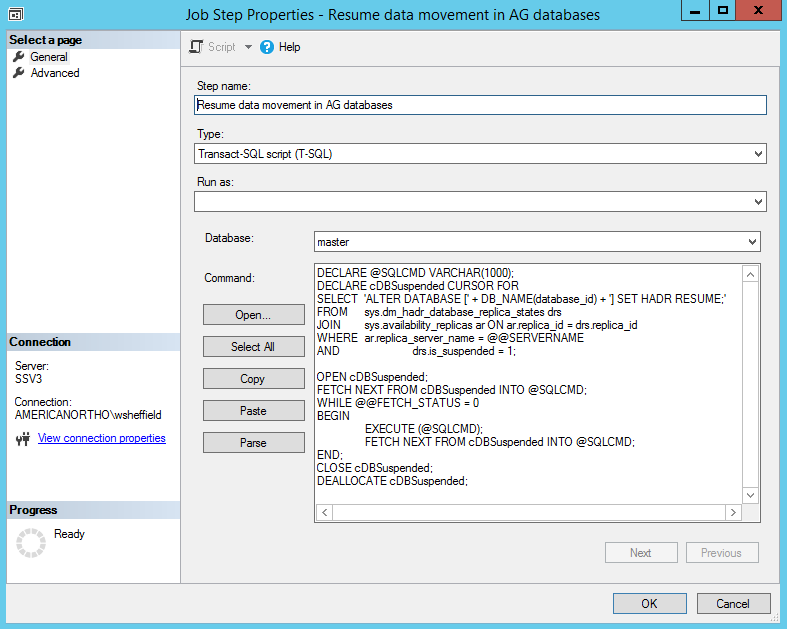Open View connection properties link
Viewport: 787px width, 629px height.
[x=102, y=438]
